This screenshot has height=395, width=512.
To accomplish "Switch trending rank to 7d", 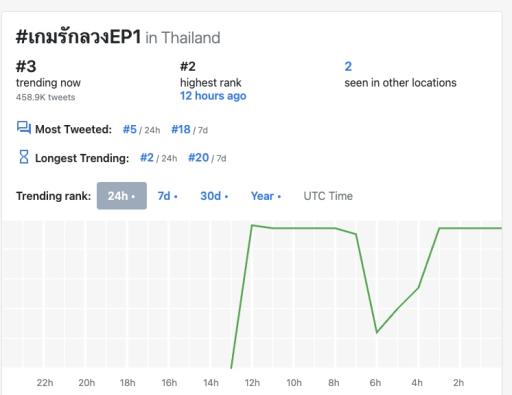I will click(x=167, y=196).
